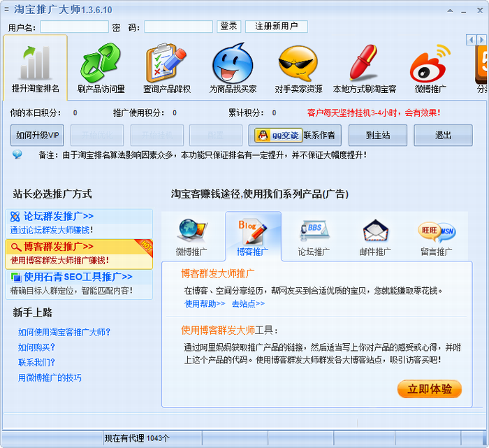Click the icon beside 论坛群发推广

(15, 216)
